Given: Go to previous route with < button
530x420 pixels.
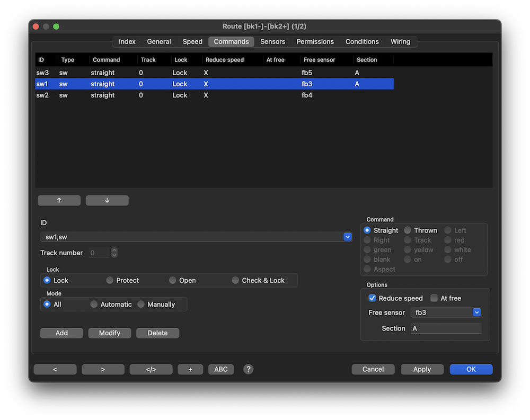Looking at the screenshot, I should [x=55, y=369].
